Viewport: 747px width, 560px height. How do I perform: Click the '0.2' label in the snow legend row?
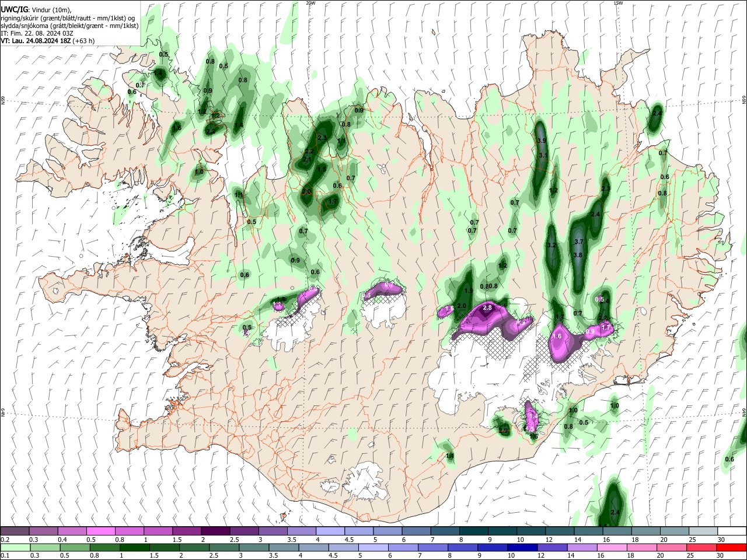tap(4, 539)
